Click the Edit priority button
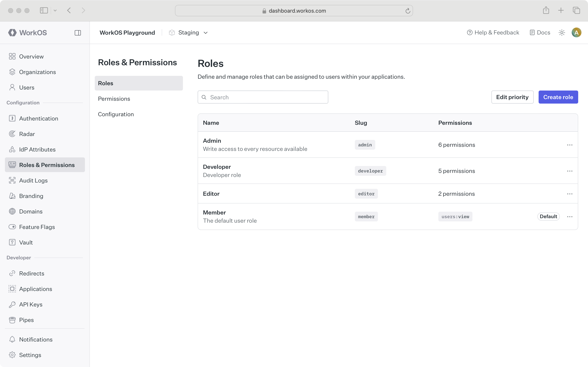Viewport: 588px width, 367px height. (x=512, y=97)
